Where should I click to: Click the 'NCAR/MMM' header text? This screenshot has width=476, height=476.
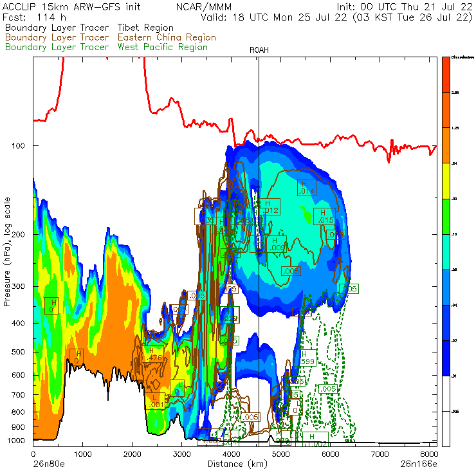pos(204,6)
